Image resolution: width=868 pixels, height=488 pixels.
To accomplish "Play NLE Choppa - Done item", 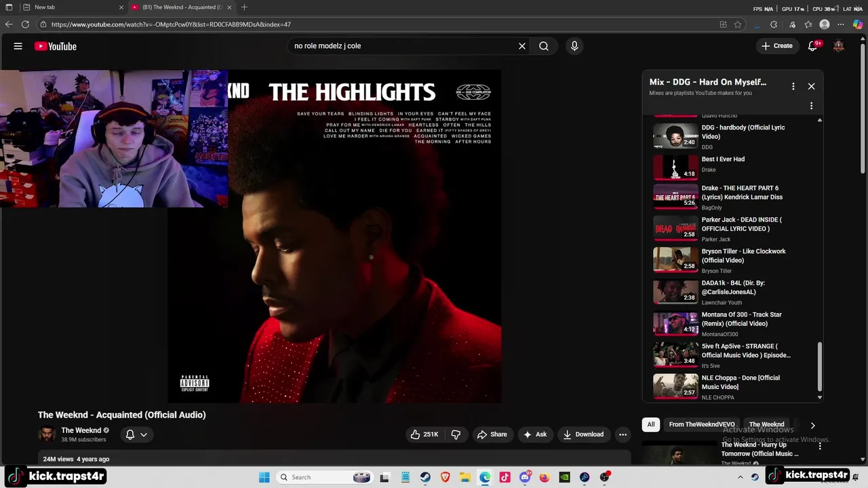I will point(732,387).
